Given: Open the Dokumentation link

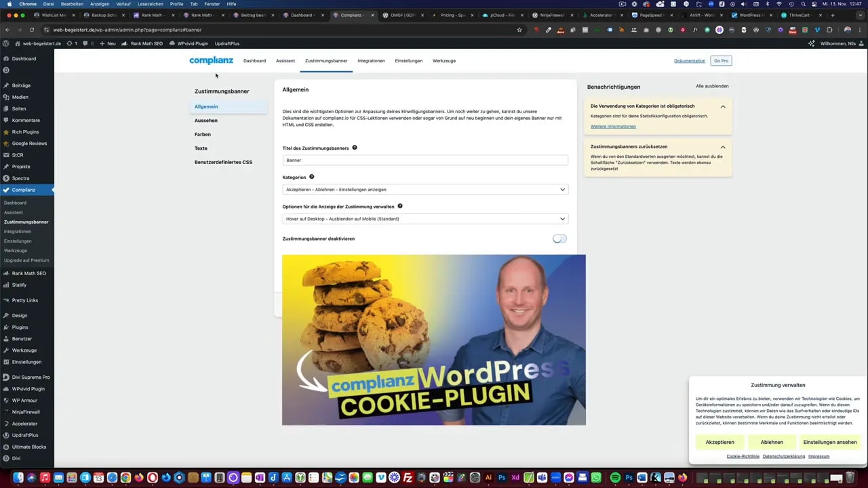Looking at the screenshot, I should (689, 60).
